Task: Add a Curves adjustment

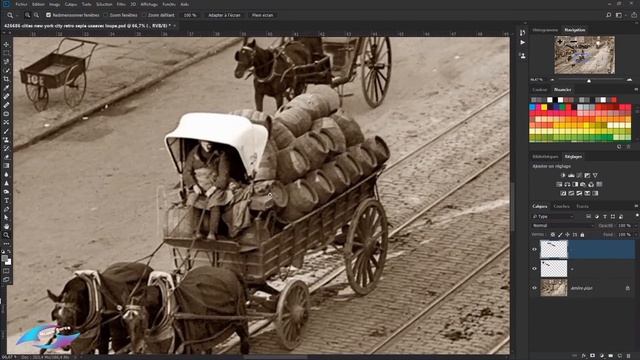Action: (579, 175)
